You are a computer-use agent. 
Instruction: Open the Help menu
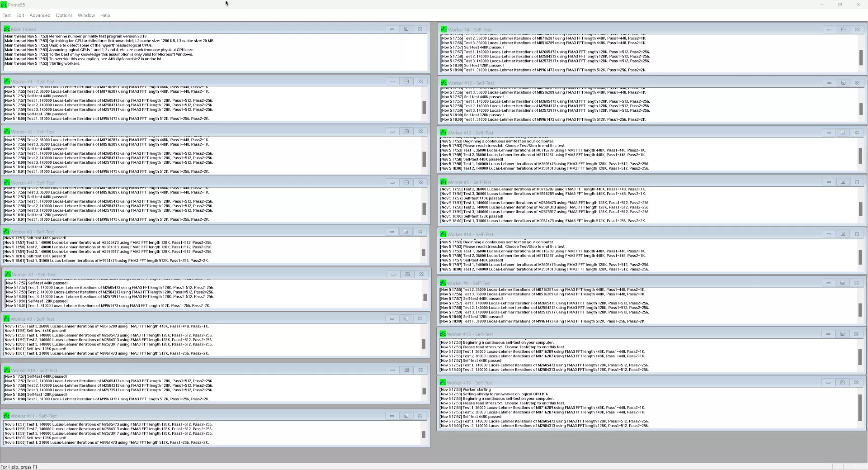[105, 15]
